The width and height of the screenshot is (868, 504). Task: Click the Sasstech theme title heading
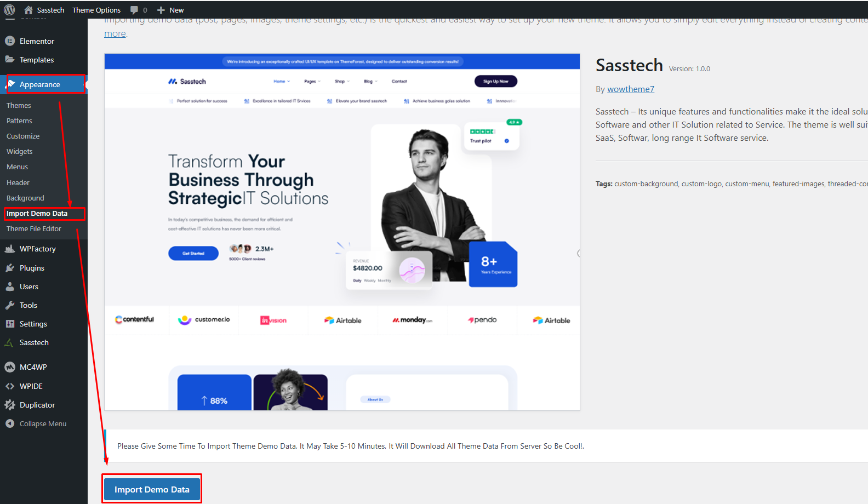click(x=629, y=65)
